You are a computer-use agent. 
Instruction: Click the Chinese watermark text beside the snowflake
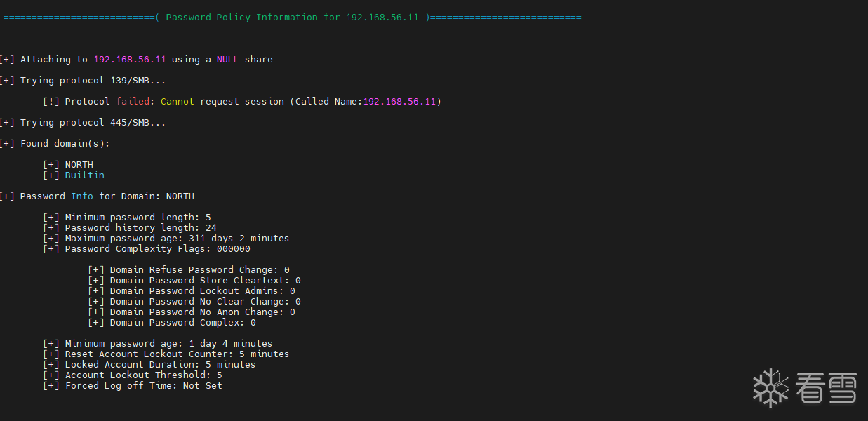click(x=827, y=388)
